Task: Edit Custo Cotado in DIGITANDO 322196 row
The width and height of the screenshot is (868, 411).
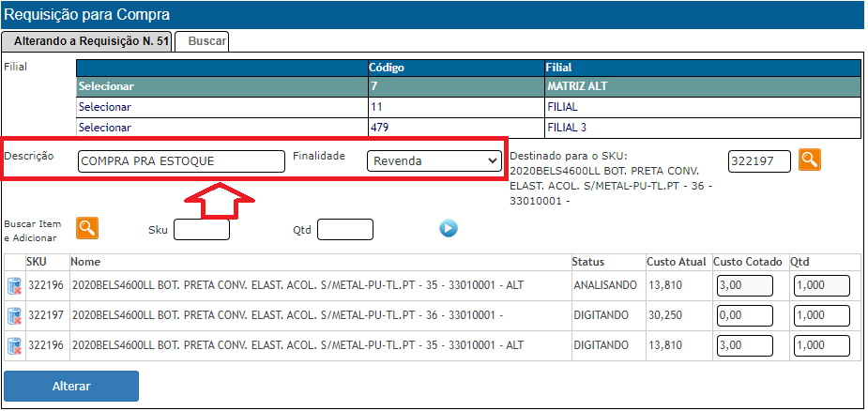Action: click(745, 345)
